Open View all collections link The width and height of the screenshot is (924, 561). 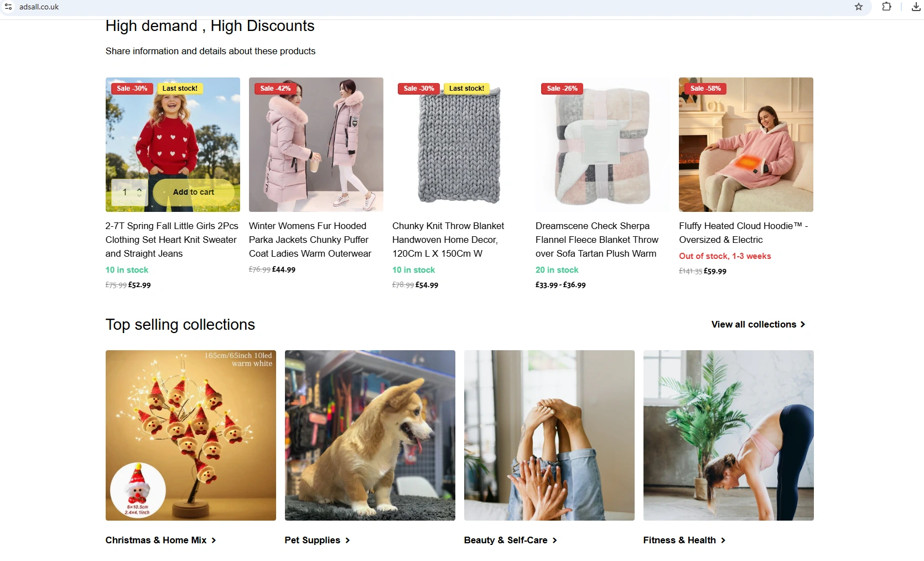(x=758, y=324)
